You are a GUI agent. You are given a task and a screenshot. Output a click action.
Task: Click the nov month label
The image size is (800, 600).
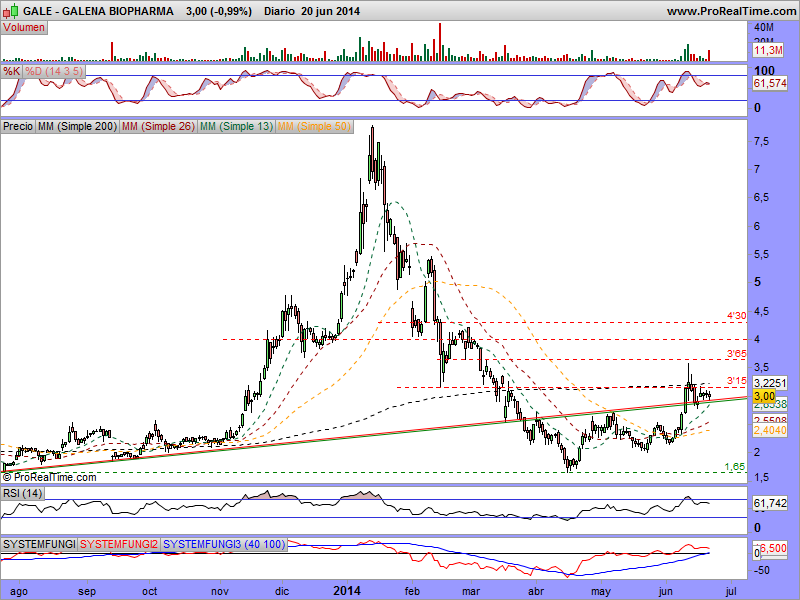click(220, 591)
